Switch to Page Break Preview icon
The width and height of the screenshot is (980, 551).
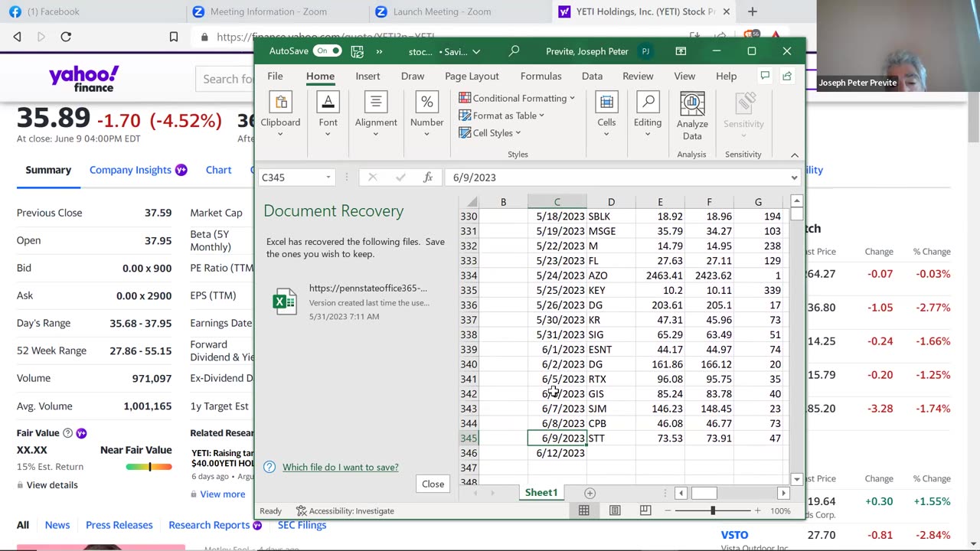tap(645, 510)
